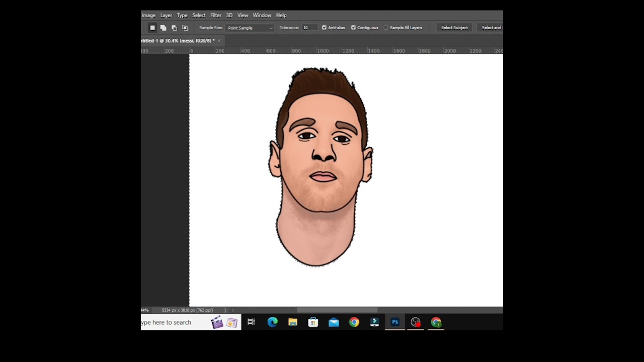Open File Explorer from the taskbar
Image resolution: width=644 pixels, height=362 pixels.
coord(293,322)
